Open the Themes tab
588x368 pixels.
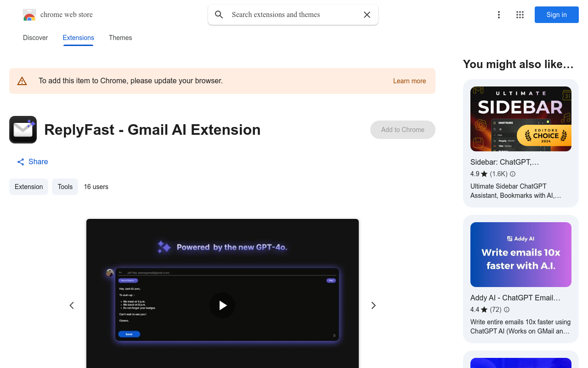[x=120, y=38]
